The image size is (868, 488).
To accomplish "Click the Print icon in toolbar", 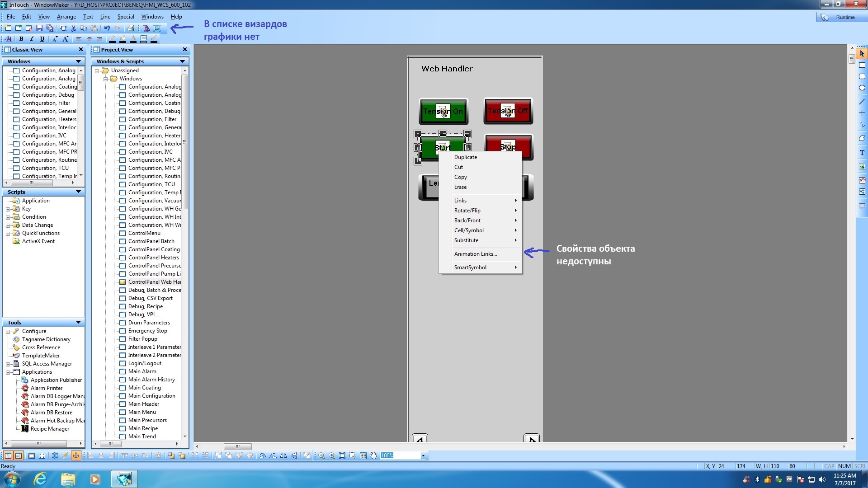I will [x=131, y=28].
